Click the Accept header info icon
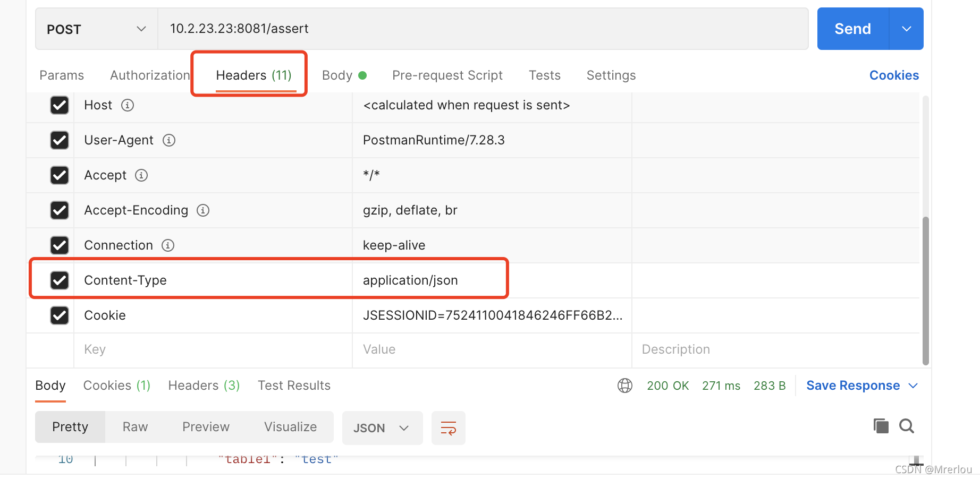980x479 pixels. pyautogui.click(x=141, y=175)
